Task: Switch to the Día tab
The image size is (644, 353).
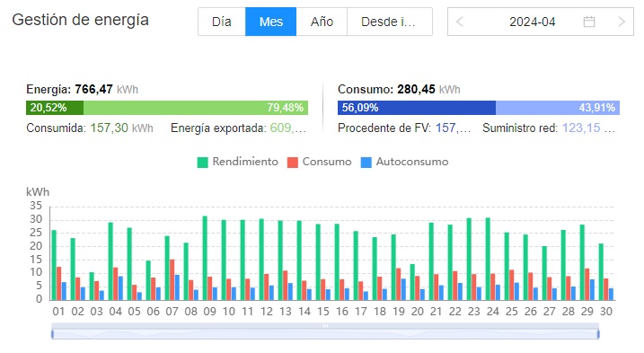Action: click(222, 22)
